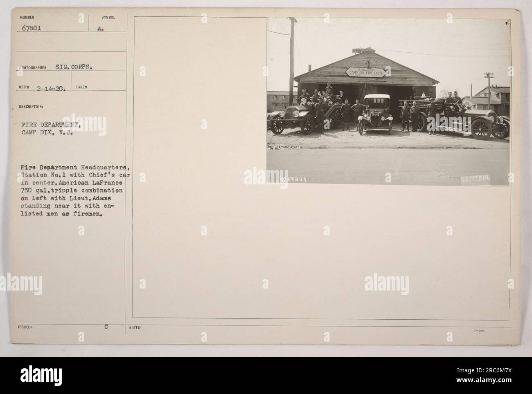Click the fire station photograph
Screen dimensions: 532x394
tap(388, 101)
